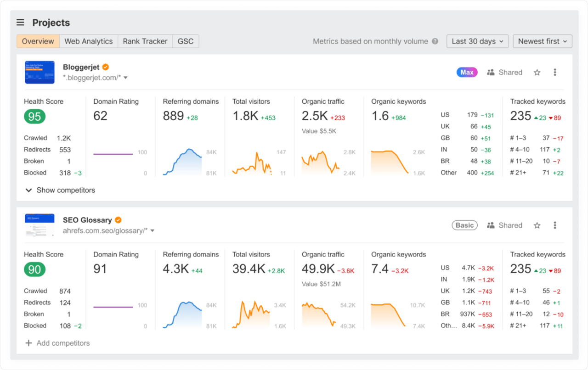Click SEO Glossary Organic keywords chart

(389, 314)
